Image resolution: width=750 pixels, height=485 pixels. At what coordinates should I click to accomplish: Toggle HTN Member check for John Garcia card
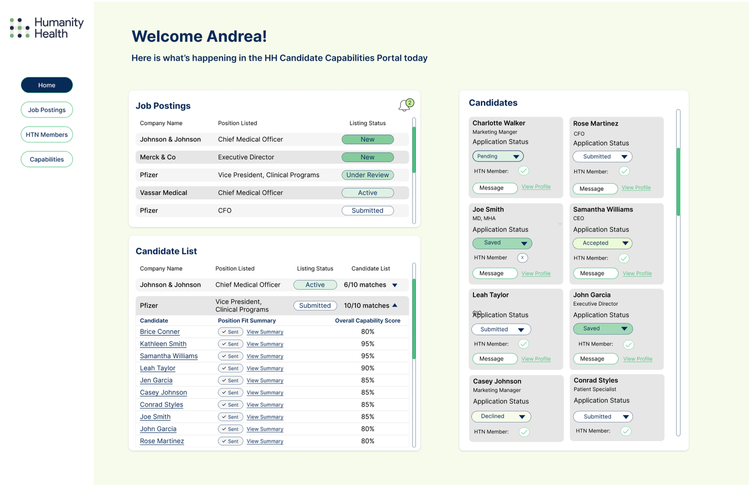(x=629, y=344)
